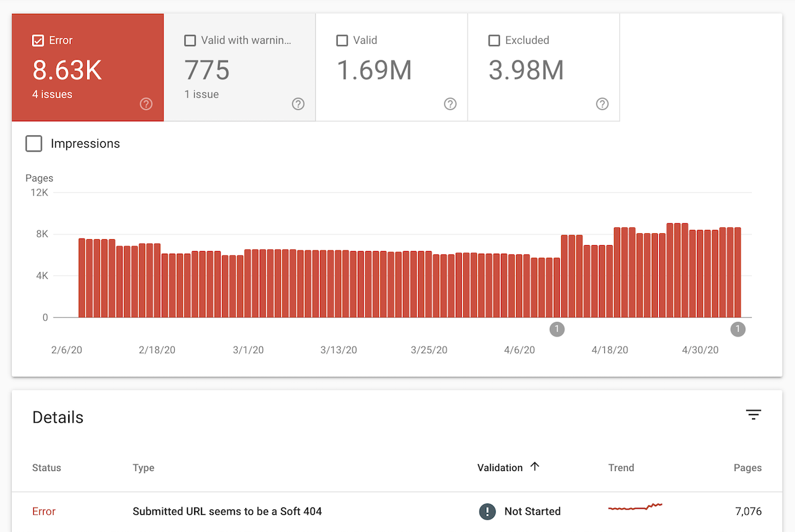Open help icon on Excluded card
The width and height of the screenshot is (795, 532).
(602, 104)
